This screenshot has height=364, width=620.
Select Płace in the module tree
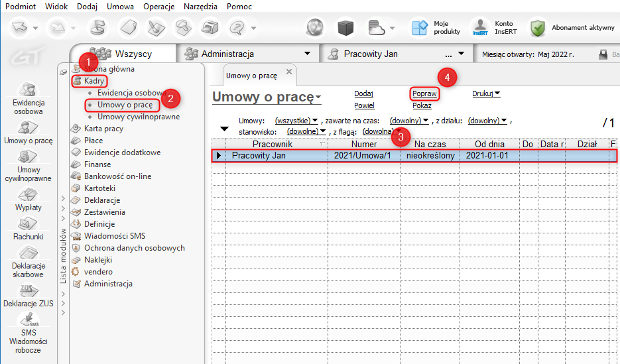[93, 141]
